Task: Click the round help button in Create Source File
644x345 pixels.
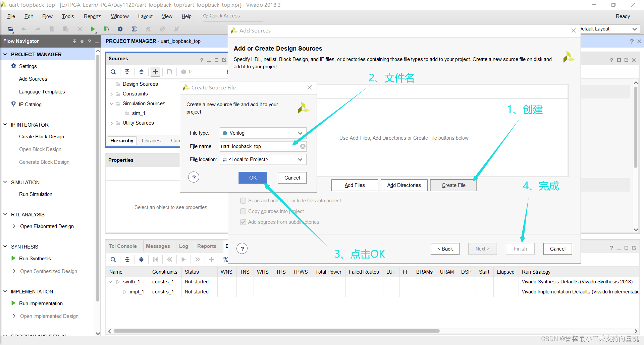Action: [194, 177]
